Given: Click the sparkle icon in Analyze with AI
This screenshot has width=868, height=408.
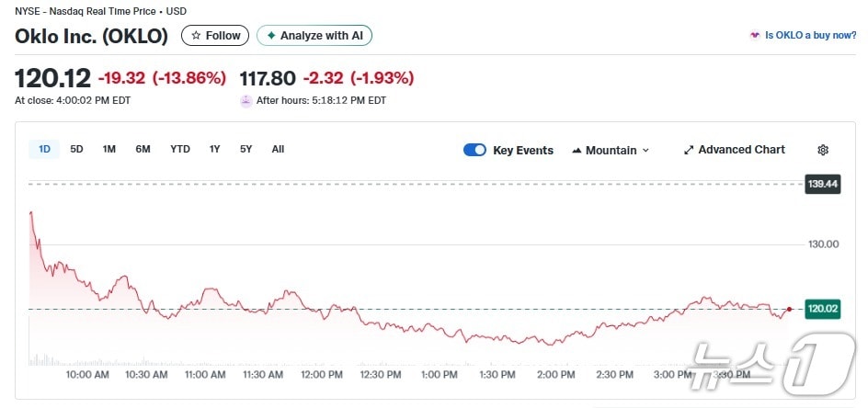Looking at the screenshot, I should point(271,36).
